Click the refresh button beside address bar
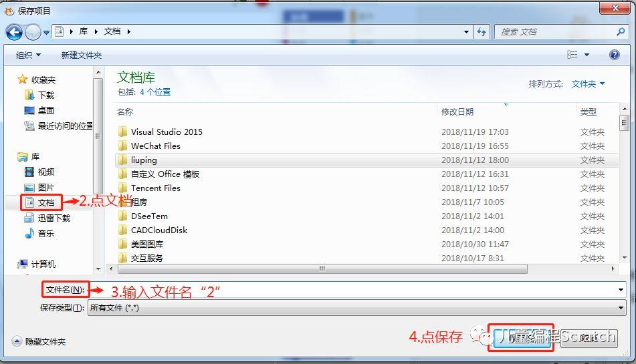 [482, 31]
